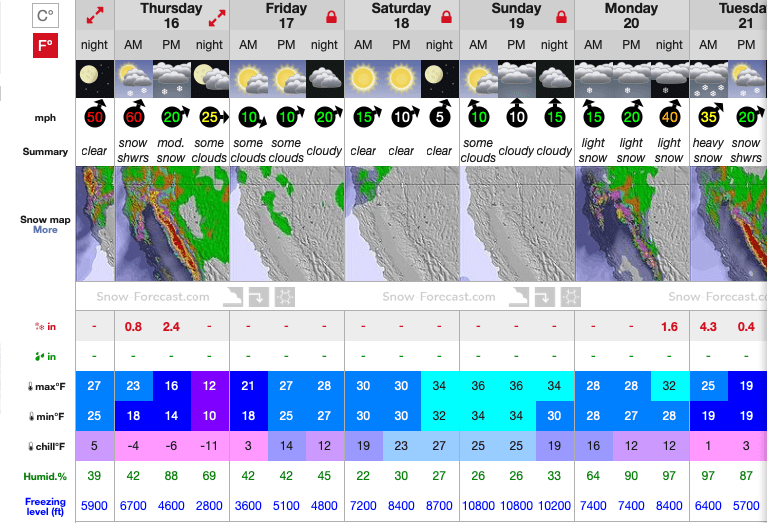
Task: Open the Monday snow map thumbnail
Action: click(x=632, y=224)
